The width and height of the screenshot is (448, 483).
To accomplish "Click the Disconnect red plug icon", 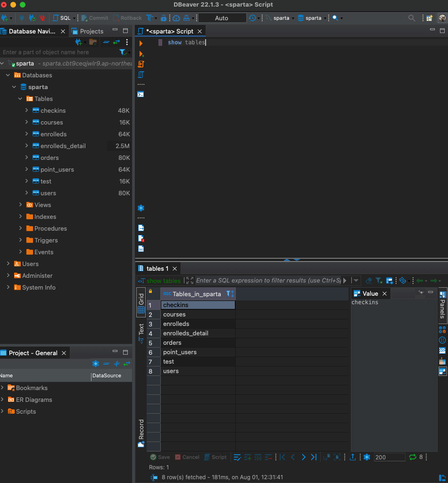I will pos(42,18).
